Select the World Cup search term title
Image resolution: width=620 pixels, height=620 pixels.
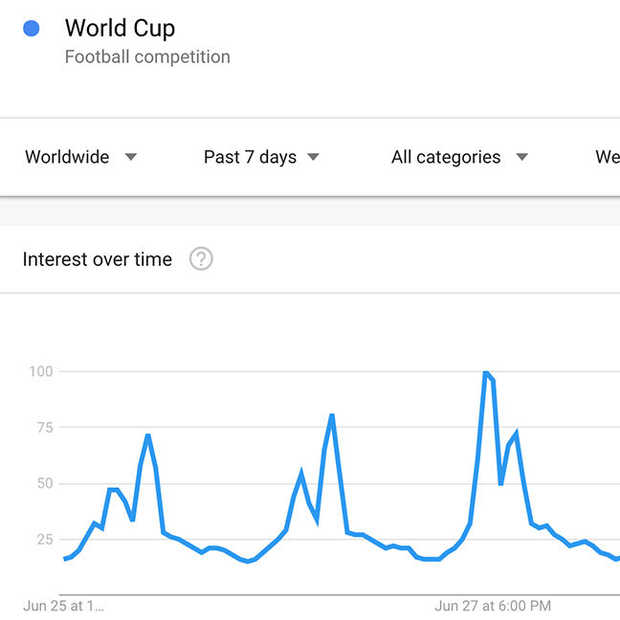click(120, 28)
